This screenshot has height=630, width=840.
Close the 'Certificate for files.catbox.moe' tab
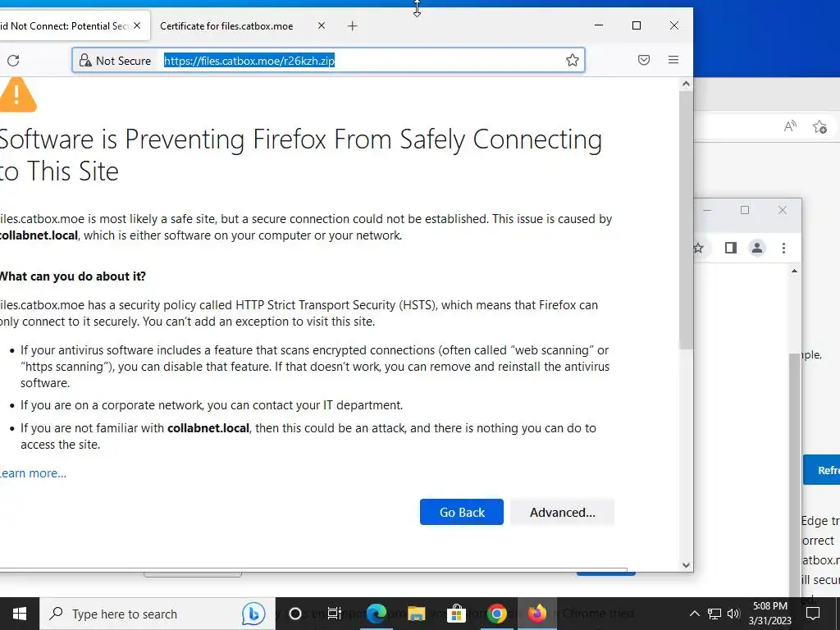click(322, 25)
